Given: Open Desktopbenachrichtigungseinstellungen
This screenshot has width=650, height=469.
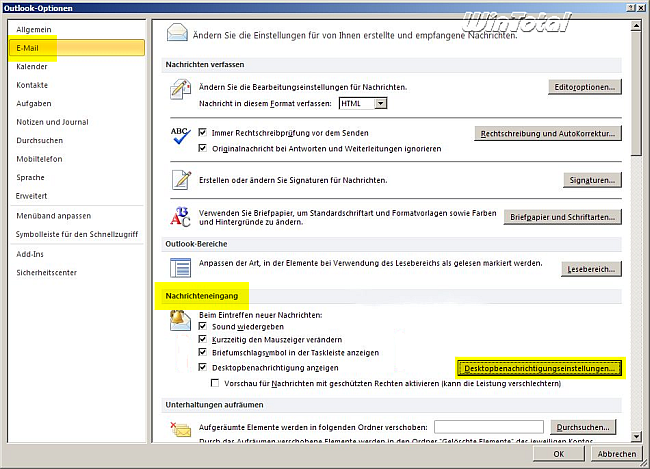Looking at the screenshot, I should (x=539, y=368).
